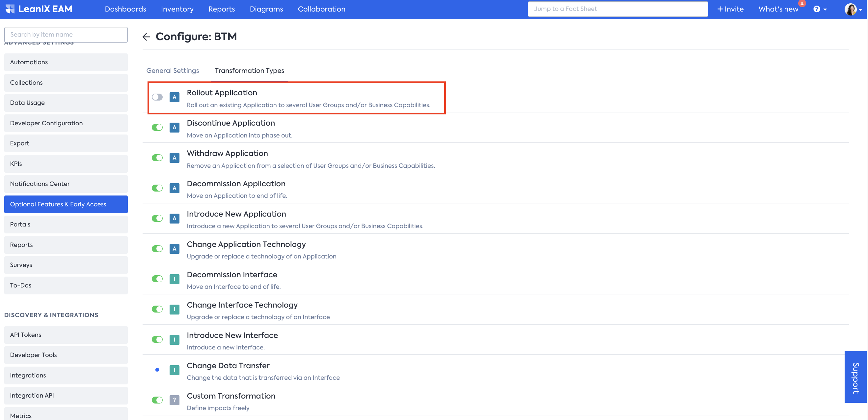Click the Interface icon next to Decommission Interface

[174, 279]
